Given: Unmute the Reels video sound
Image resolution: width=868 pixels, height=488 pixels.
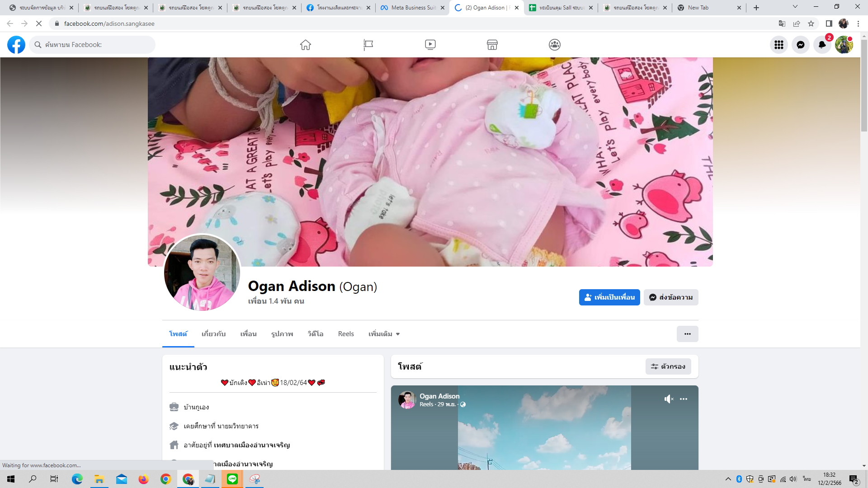Looking at the screenshot, I should coord(669,399).
